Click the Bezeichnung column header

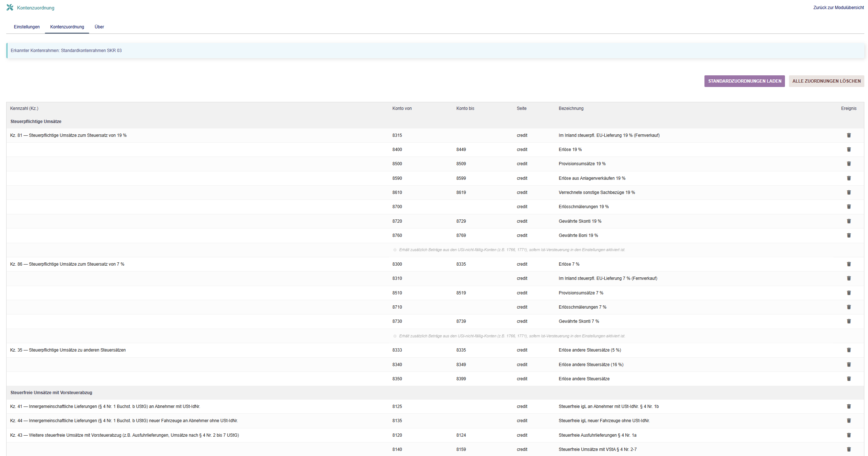[571, 108]
